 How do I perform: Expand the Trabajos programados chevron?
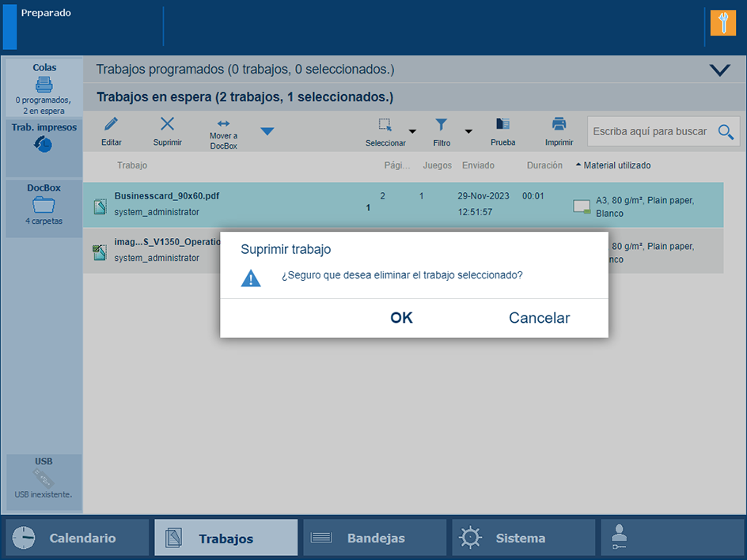(720, 70)
